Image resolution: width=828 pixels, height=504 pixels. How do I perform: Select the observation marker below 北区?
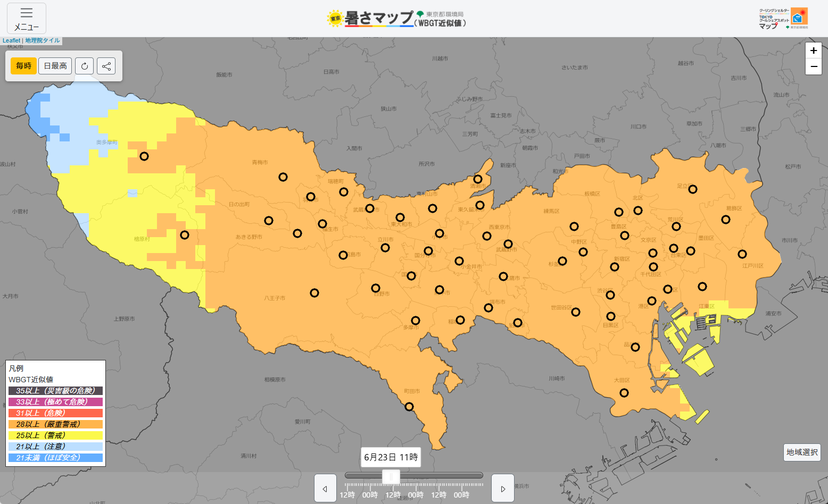pyautogui.click(x=638, y=211)
